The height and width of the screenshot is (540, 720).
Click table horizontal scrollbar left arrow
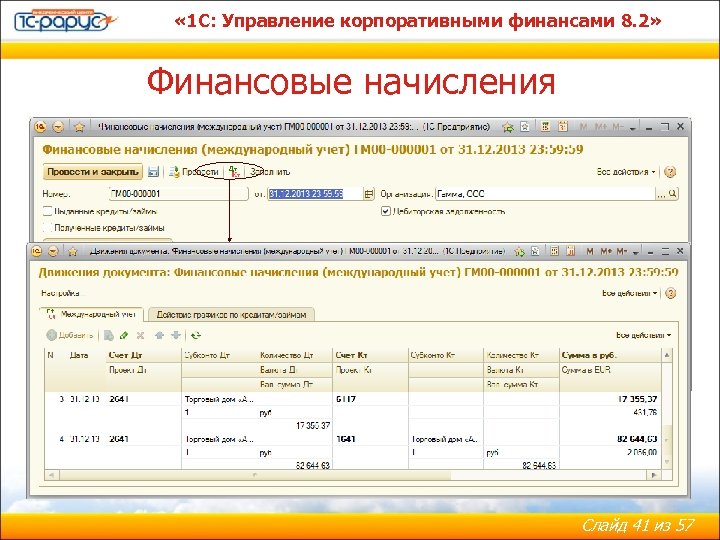click(x=51, y=475)
